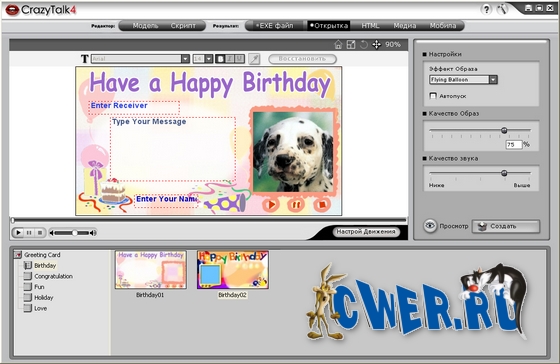560x364 pixels.
Task: Pause playback in bottom player controls
Action: 29,233
